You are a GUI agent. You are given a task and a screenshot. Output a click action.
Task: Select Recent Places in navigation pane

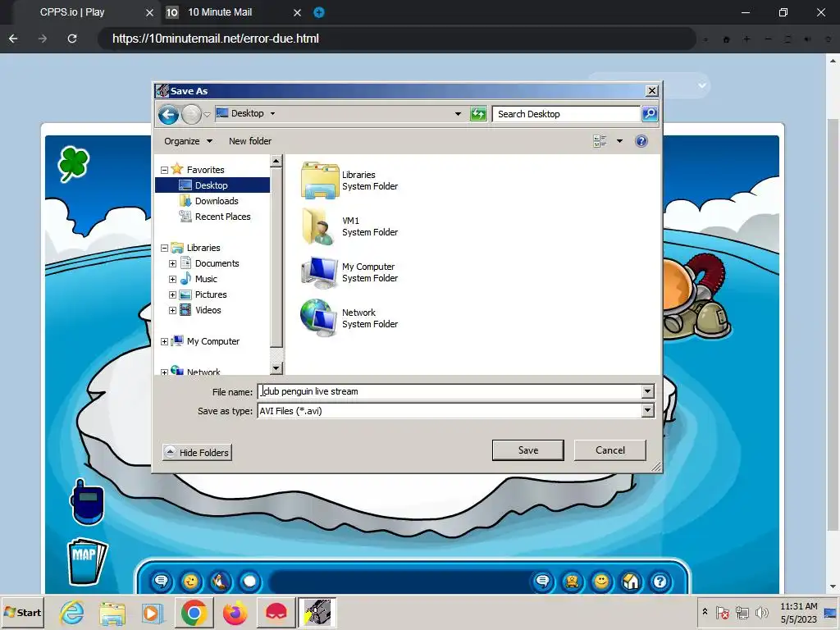tap(222, 217)
